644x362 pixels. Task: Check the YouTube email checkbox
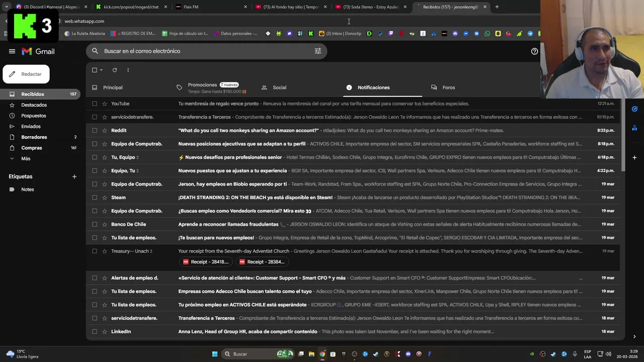[x=94, y=104]
